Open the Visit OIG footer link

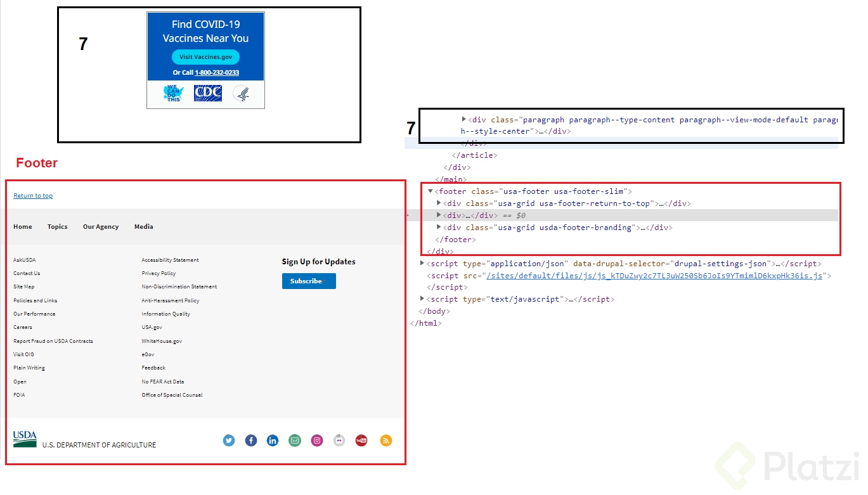[x=24, y=354]
